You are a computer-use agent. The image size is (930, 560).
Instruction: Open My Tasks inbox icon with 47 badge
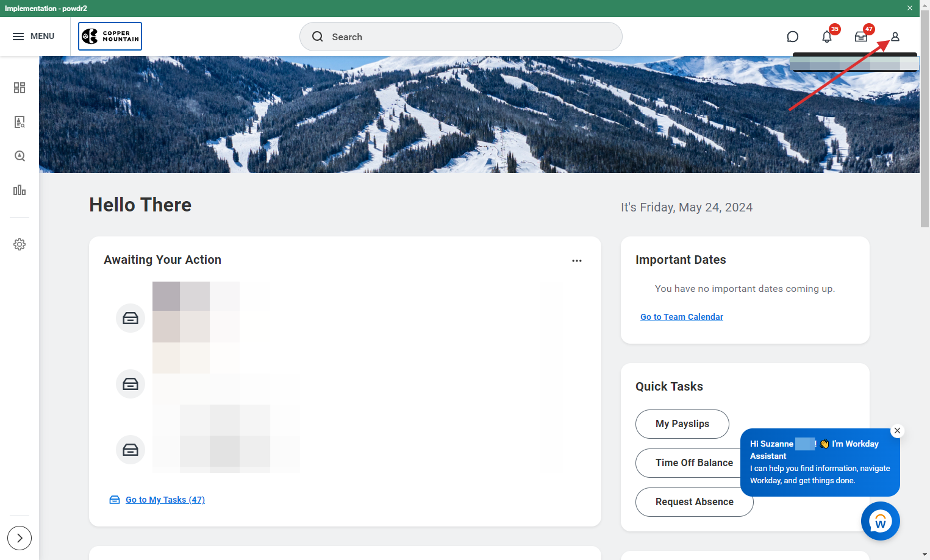[x=861, y=37]
